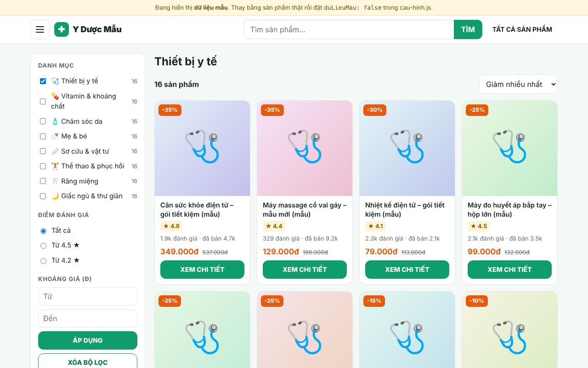Enable the Thể thao & phục hồi checkbox
Screen dimensions: 588x368
[x=43, y=166]
